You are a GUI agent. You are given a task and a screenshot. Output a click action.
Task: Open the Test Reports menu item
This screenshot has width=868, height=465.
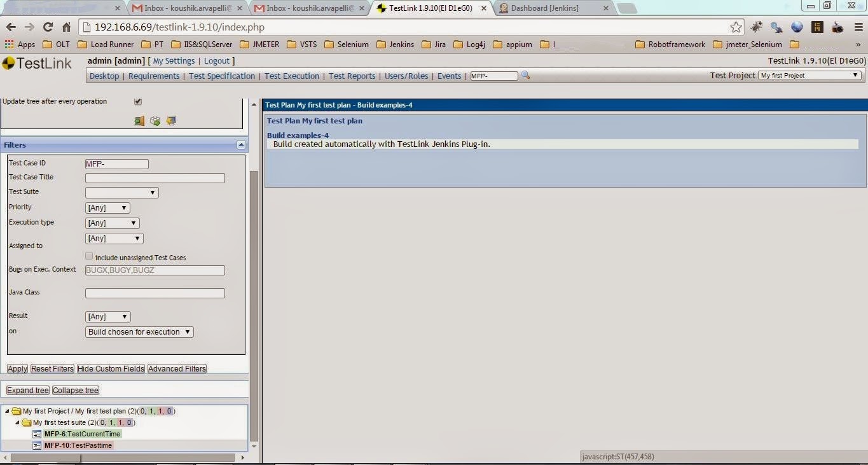(x=352, y=76)
